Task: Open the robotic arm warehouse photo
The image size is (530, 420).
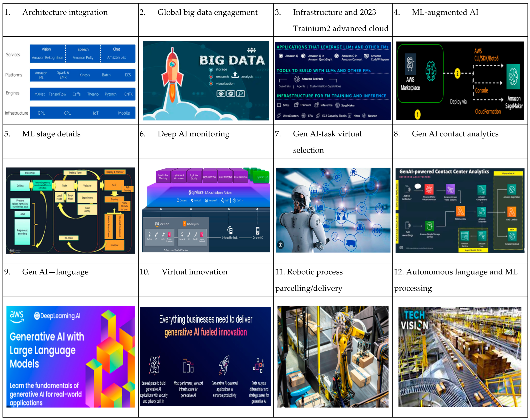Action: coord(333,357)
